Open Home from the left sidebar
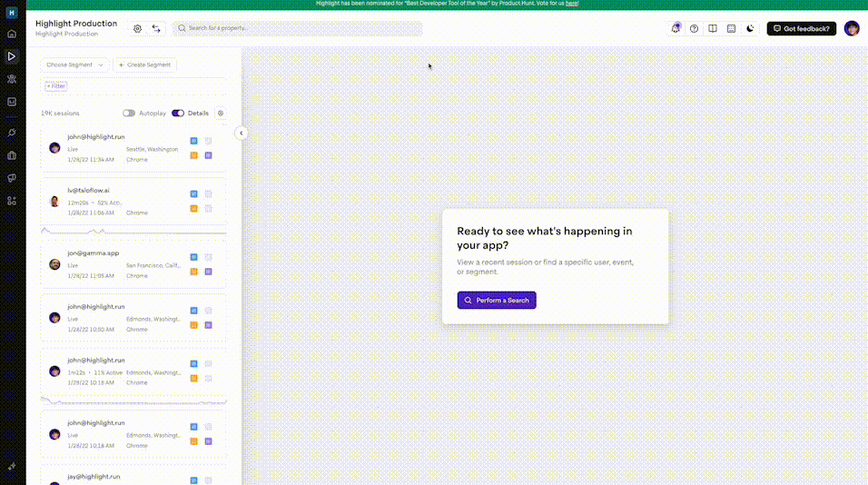 [12, 34]
